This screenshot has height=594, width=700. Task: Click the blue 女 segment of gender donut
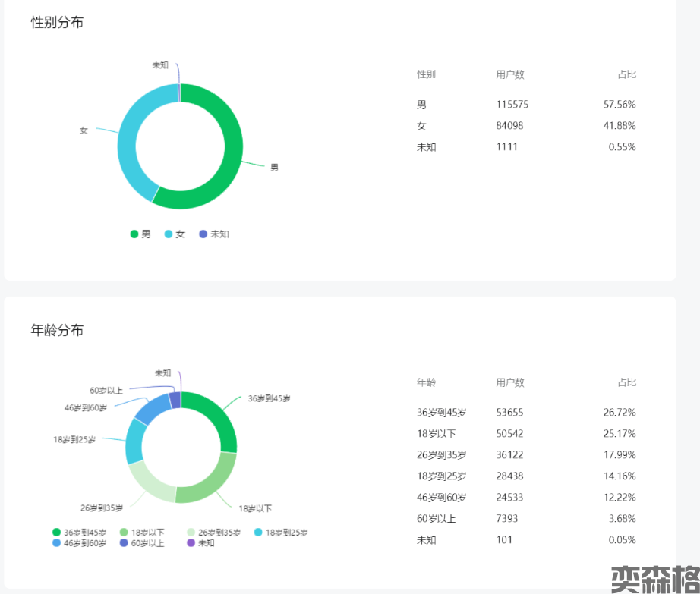(x=131, y=137)
